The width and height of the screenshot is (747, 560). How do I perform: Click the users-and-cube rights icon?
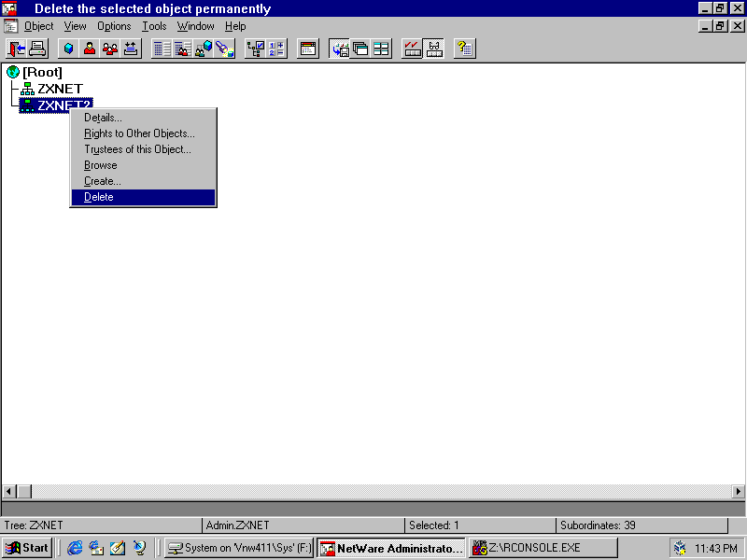(204, 49)
